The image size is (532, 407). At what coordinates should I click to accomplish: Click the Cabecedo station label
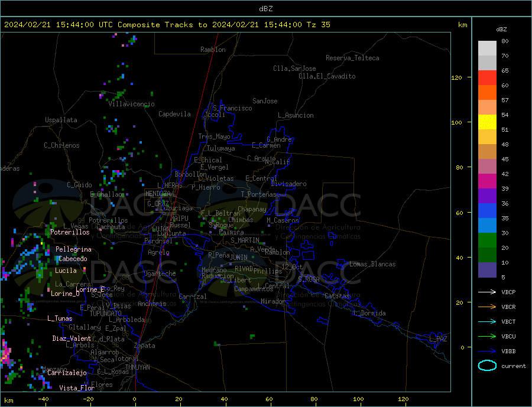coord(73,259)
